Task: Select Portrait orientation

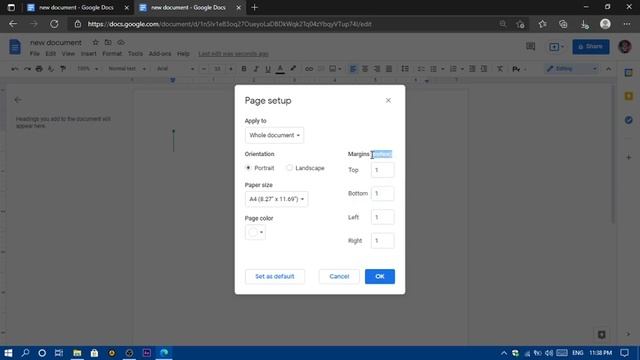Action: [248, 168]
